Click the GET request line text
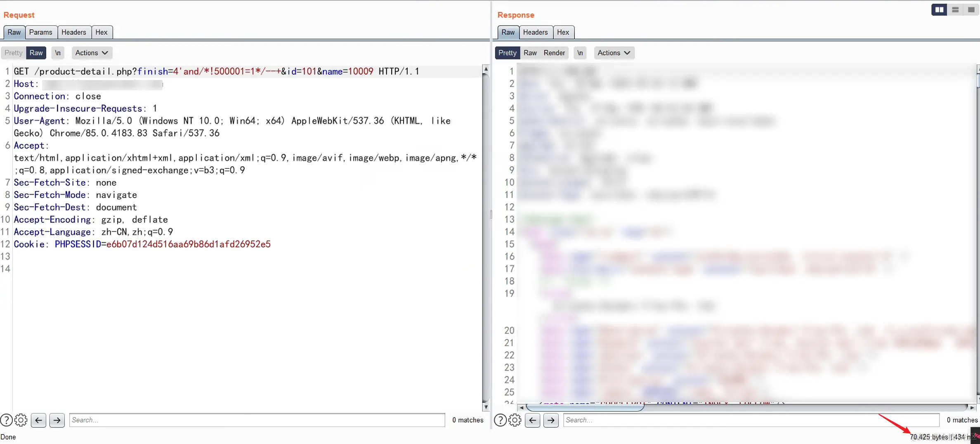980x444 pixels. 217,71
